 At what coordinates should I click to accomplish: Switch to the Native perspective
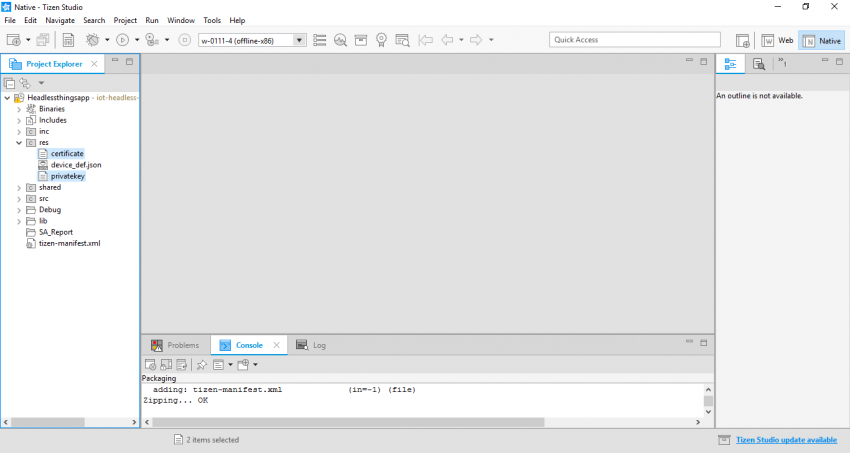[821, 40]
